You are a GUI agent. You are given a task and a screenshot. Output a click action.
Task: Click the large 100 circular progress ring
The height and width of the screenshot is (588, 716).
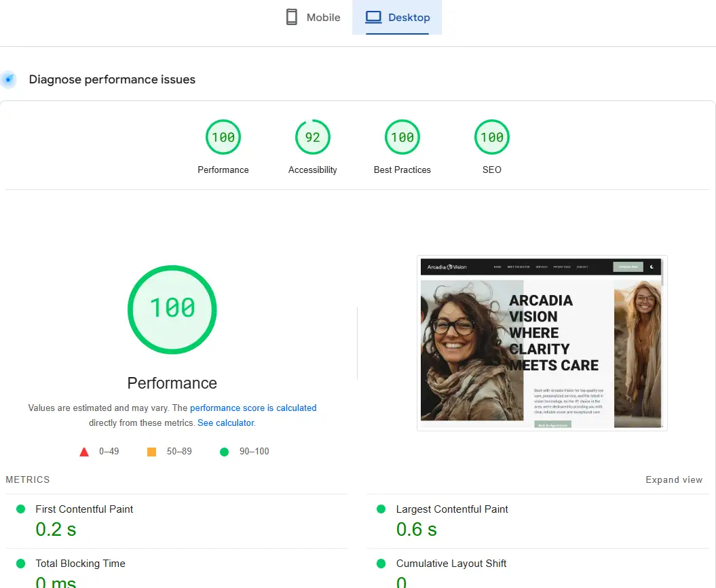click(x=172, y=309)
